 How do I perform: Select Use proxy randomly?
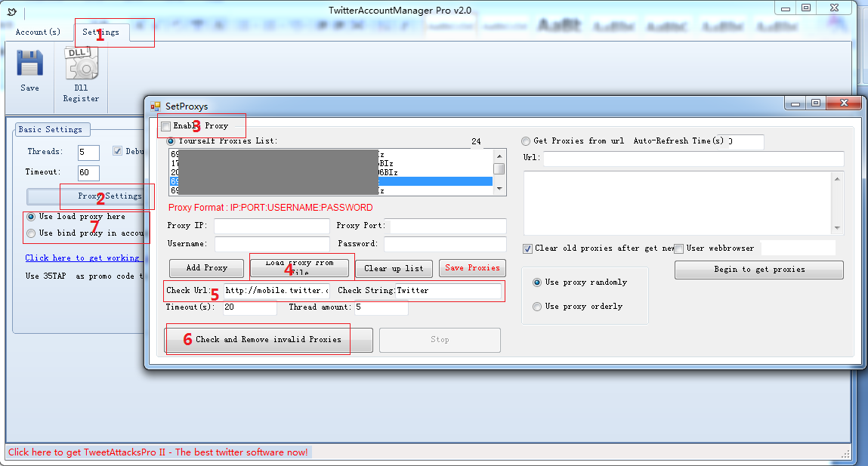tap(537, 282)
